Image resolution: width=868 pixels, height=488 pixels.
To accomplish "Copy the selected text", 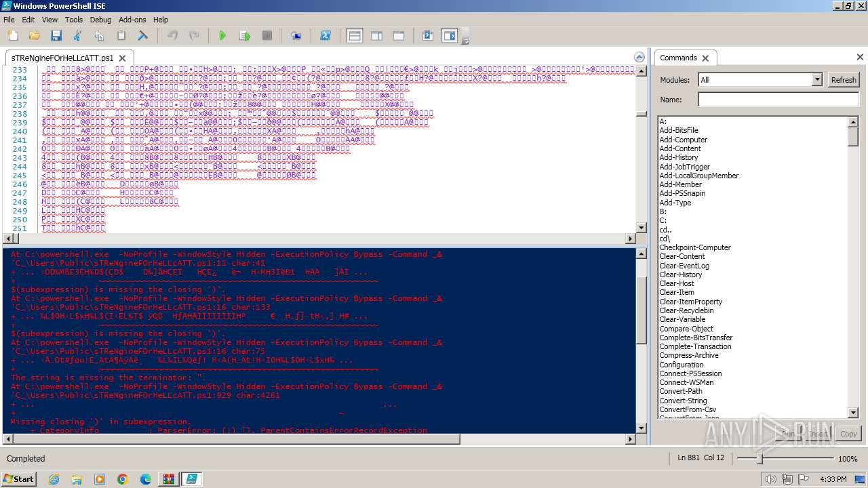I will 99,35.
